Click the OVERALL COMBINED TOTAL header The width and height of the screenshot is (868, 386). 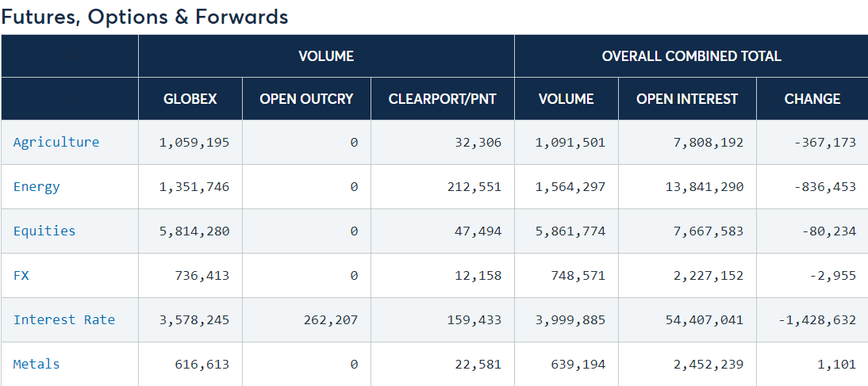[x=691, y=55]
